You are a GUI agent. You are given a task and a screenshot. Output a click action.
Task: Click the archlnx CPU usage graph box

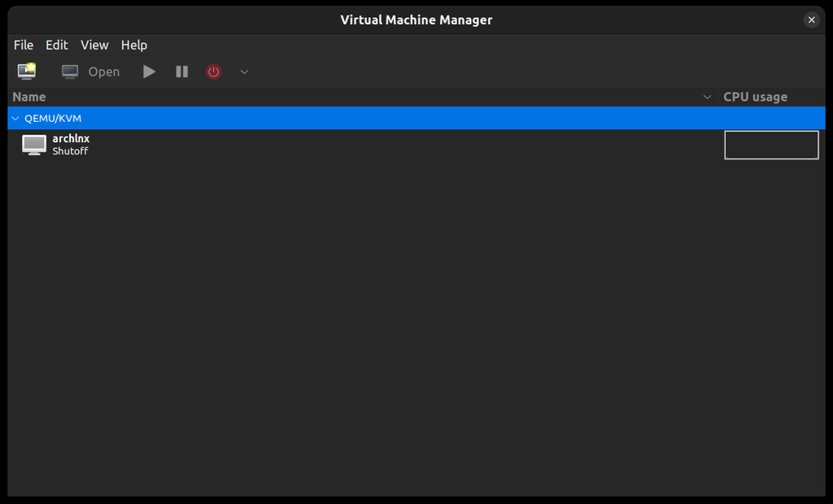pos(771,145)
